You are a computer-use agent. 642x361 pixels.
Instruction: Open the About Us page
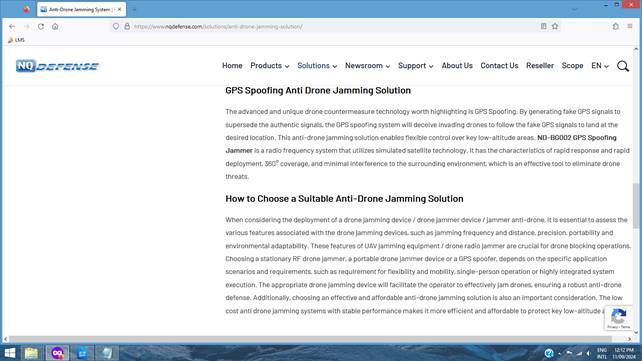457,65
